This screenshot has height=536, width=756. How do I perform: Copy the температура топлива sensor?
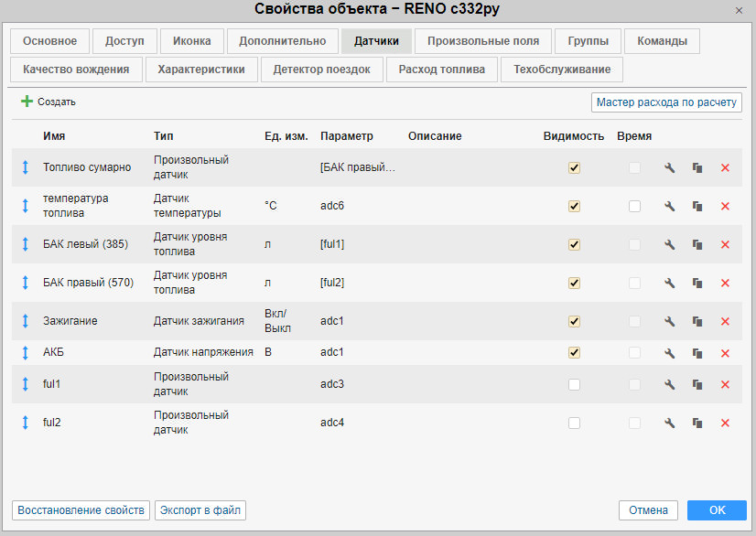[697, 207]
